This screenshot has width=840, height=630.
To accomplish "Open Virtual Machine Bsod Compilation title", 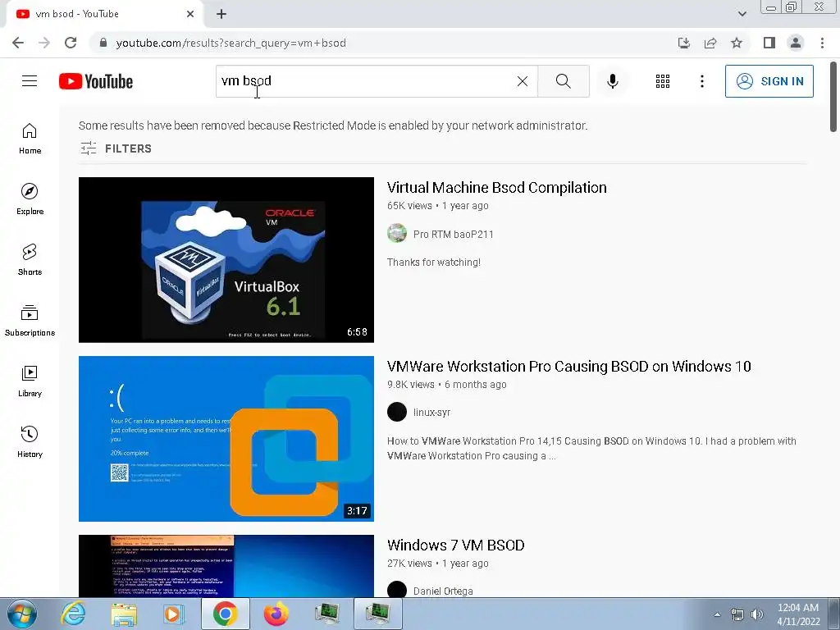I will (496, 188).
